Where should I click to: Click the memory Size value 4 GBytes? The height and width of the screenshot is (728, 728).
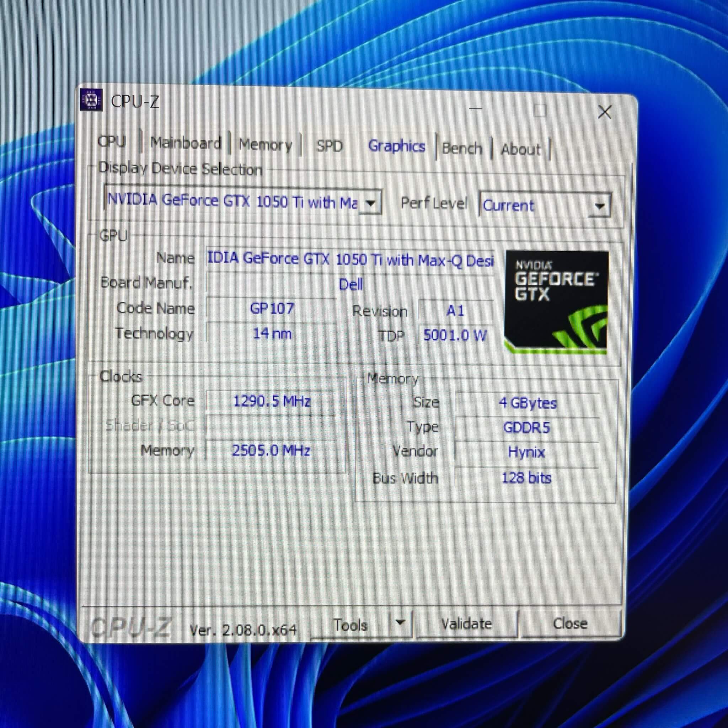[x=527, y=403]
